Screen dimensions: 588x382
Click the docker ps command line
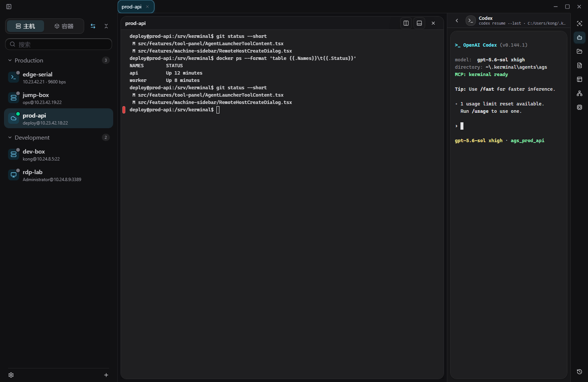pyautogui.click(x=243, y=58)
